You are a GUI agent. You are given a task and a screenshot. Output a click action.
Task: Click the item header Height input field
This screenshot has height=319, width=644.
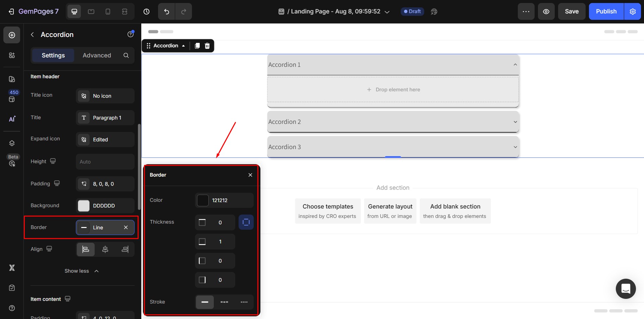105,162
